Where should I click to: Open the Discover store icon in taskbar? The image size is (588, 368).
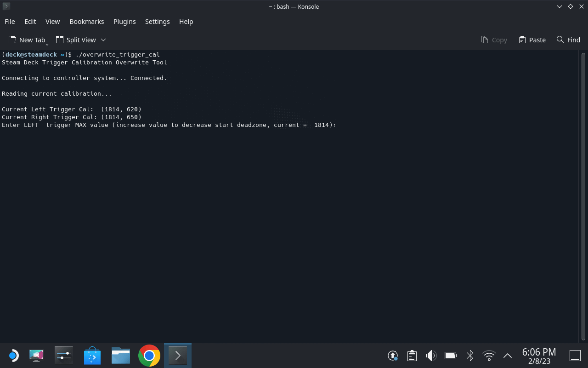pos(92,356)
